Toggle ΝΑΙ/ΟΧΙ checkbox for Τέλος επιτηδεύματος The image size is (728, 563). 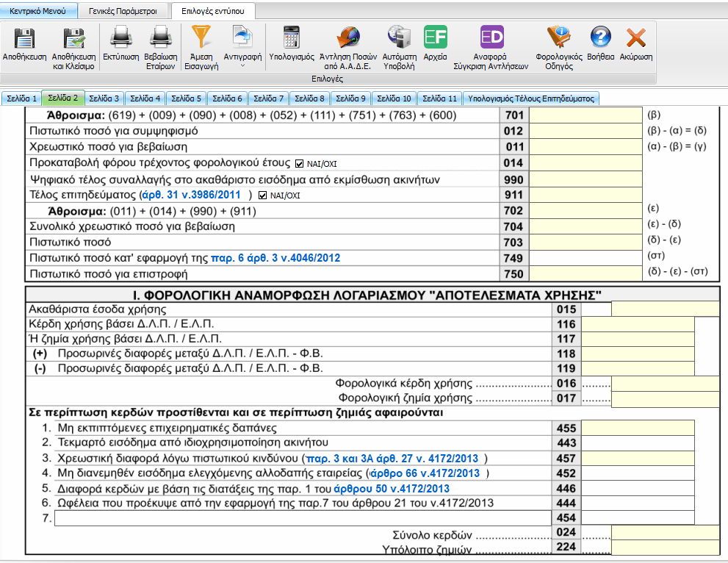tap(263, 196)
